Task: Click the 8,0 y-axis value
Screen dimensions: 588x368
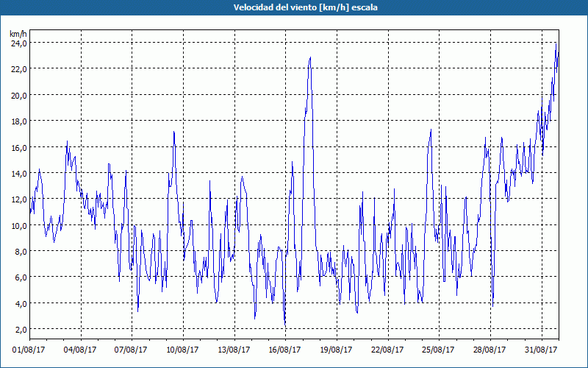Action: point(21,252)
